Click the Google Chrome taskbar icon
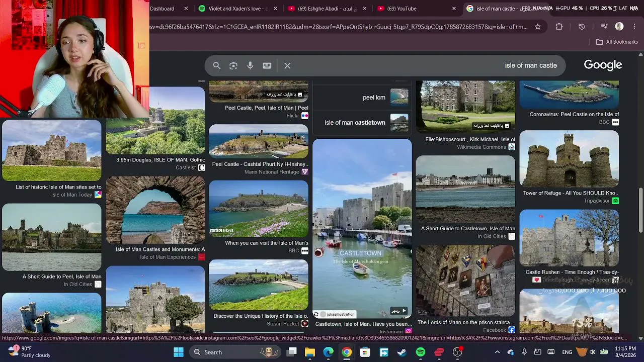 [x=347, y=352]
